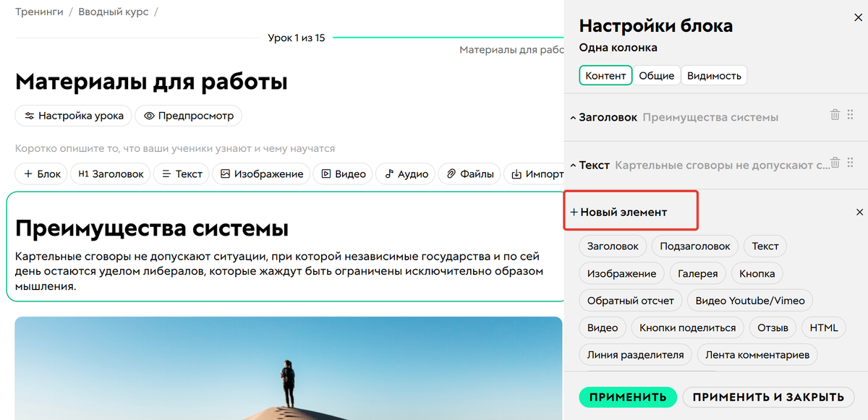The height and width of the screenshot is (420, 868).
Task: Add a Блок to the lesson
Action: pyautogui.click(x=42, y=174)
